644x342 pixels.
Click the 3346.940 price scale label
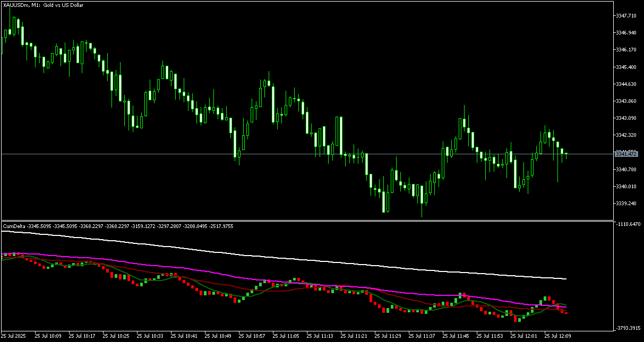pyautogui.click(x=626, y=33)
